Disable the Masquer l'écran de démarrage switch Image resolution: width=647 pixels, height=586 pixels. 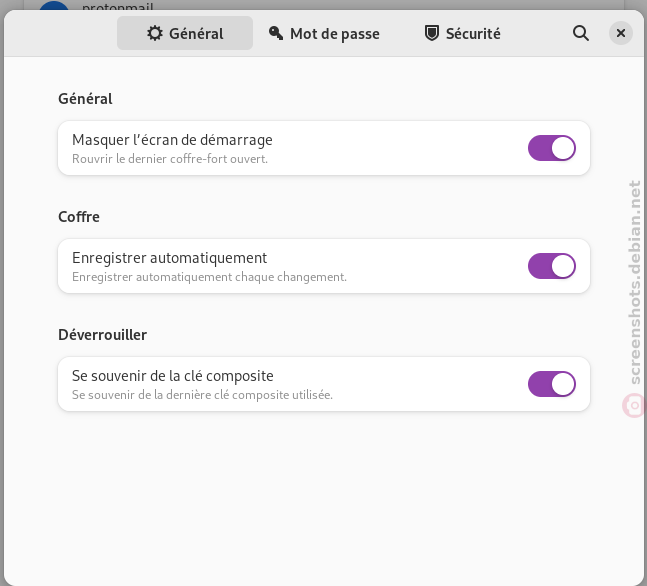[x=552, y=148]
